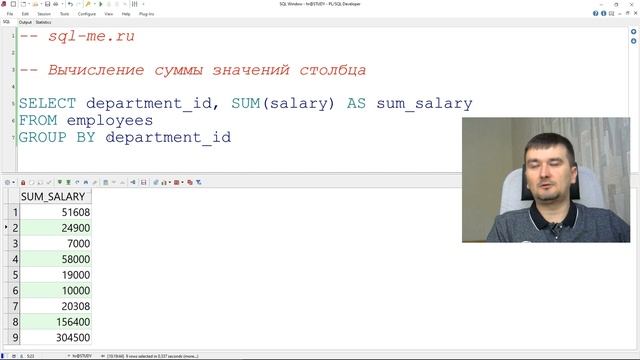Click the Open folder icon in top toolbar
Image resolution: width=640 pixels, height=360 pixels.
point(35,4)
